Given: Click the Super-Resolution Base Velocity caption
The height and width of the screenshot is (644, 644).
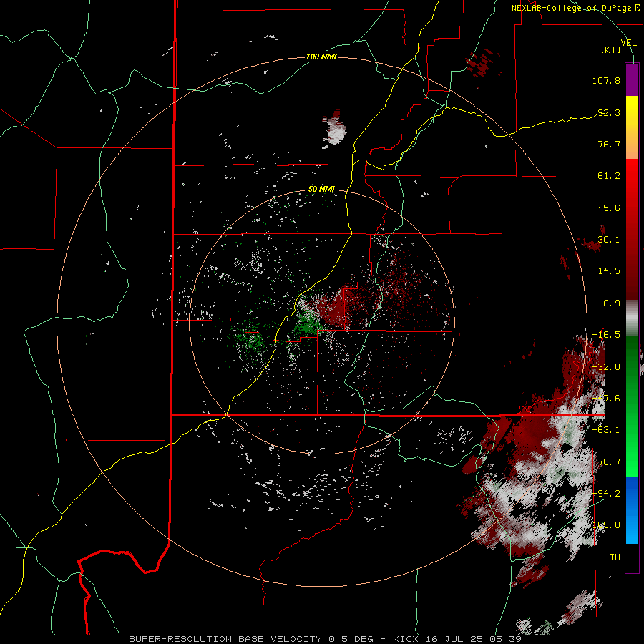Looking at the screenshot, I should click(x=326, y=639).
